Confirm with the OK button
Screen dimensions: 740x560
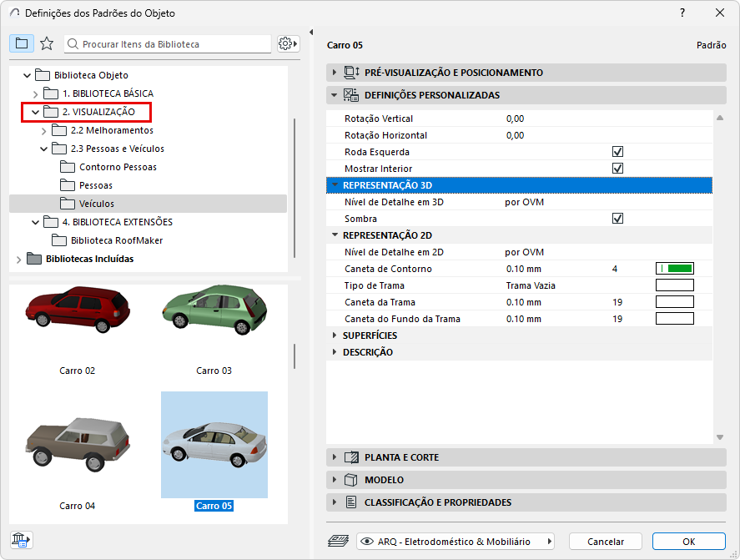click(688, 541)
